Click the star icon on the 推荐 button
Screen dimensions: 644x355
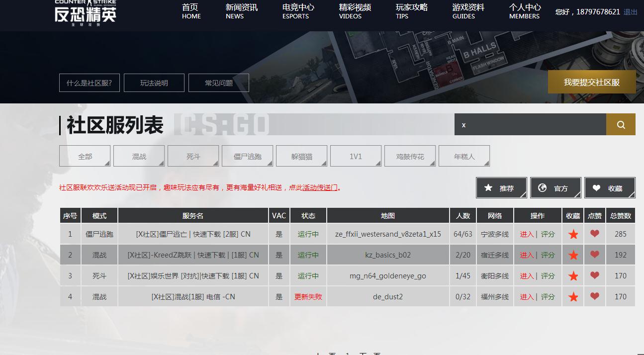click(488, 188)
